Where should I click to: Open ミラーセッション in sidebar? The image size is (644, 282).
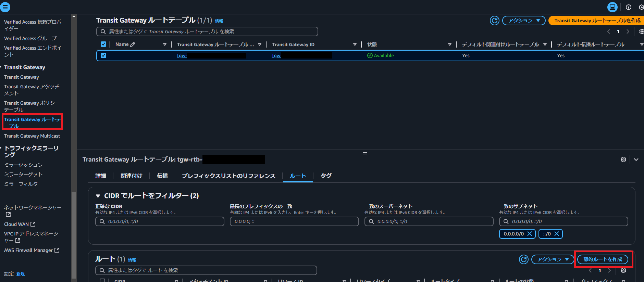23,165
